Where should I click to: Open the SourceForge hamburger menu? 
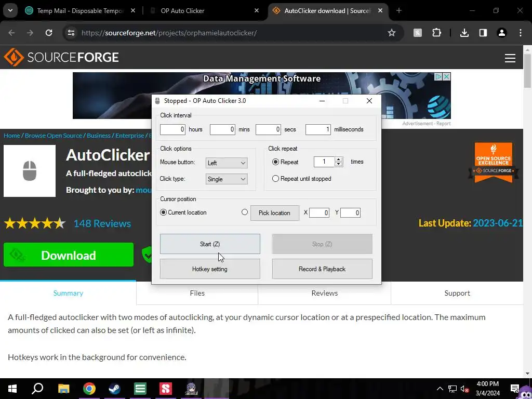(510, 58)
